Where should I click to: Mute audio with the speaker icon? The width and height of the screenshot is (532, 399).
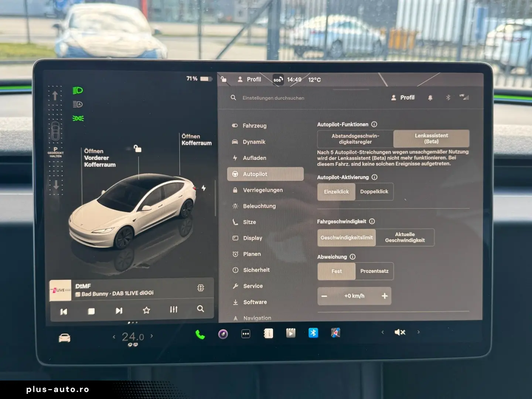point(399,332)
